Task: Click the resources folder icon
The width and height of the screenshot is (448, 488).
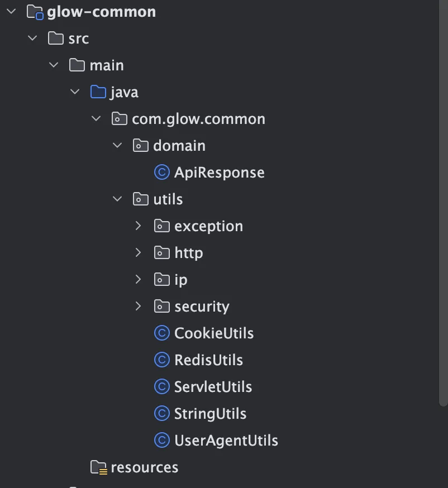Action: click(x=98, y=467)
